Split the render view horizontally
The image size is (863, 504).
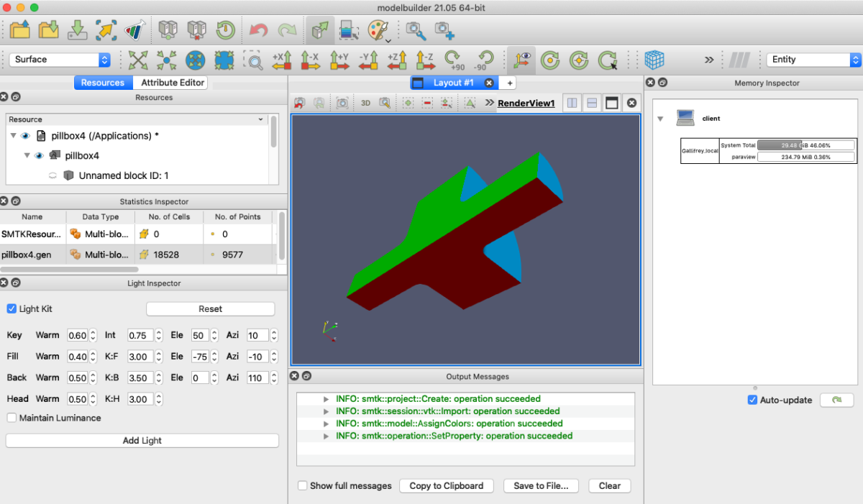tap(572, 103)
